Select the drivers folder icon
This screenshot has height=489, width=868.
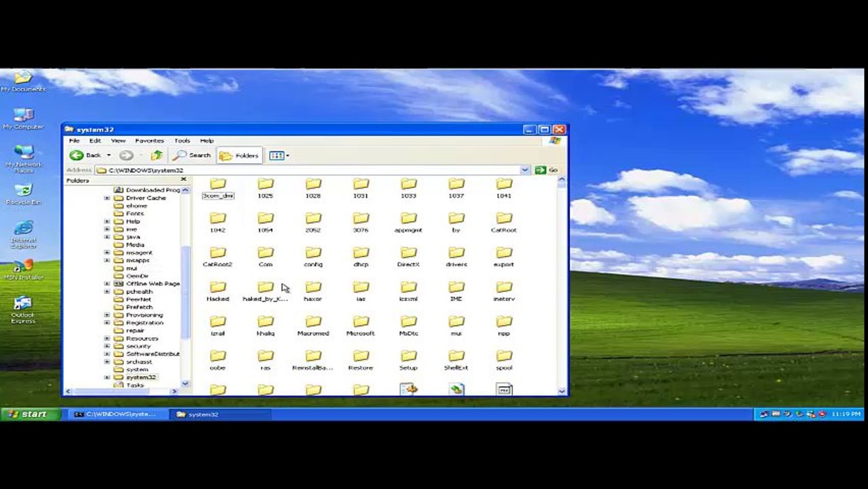pyautogui.click(x=456, y=253)
